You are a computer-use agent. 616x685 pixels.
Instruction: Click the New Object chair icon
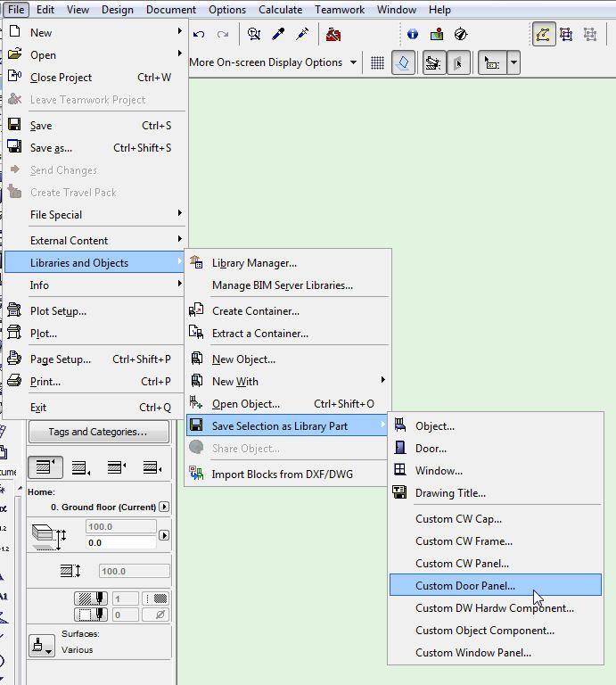point(196,359)
